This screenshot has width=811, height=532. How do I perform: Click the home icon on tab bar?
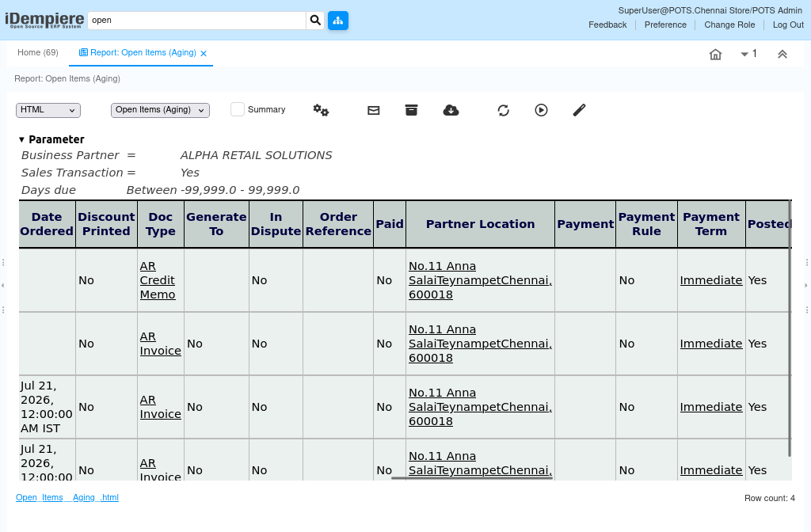[x=715, y=55]
